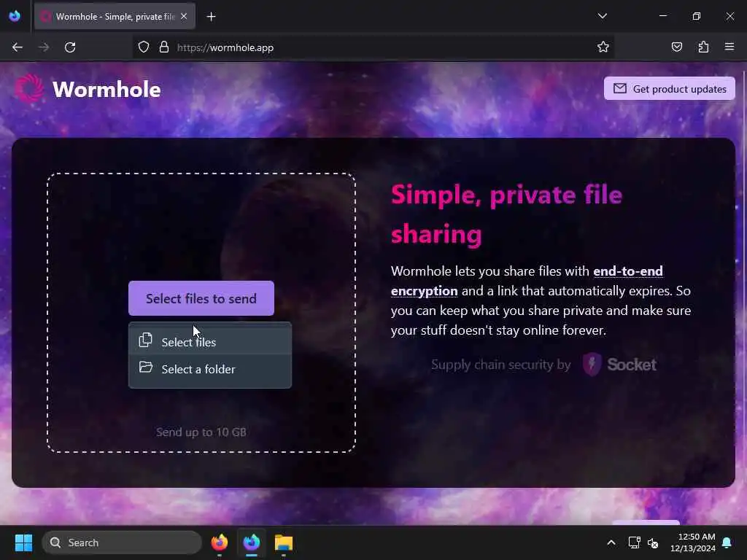Image resolution: width=747 pixels, height=560 pixels.
Task: Close the Wormhole tab
Action: (x=184, y=16)
